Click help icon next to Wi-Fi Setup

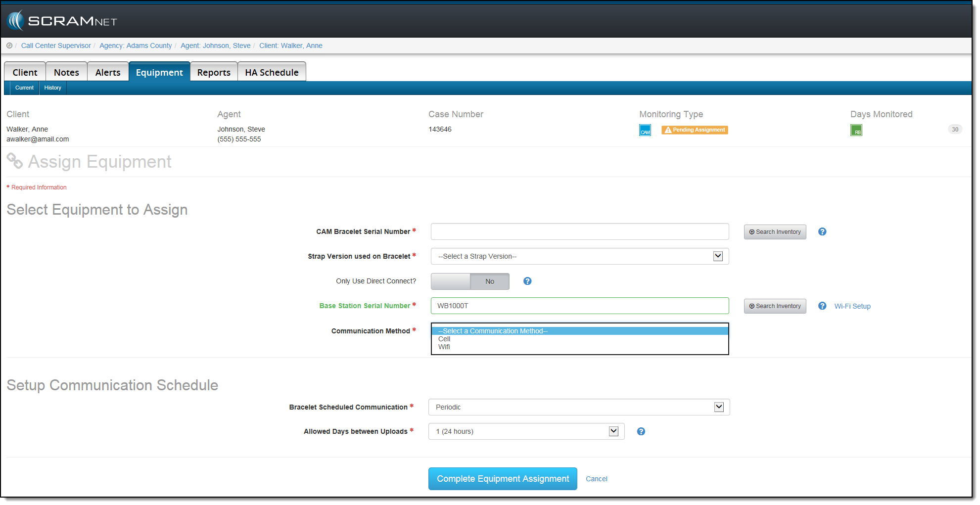click(822, 306)
